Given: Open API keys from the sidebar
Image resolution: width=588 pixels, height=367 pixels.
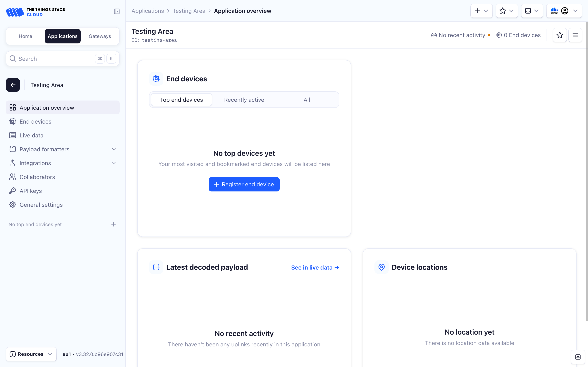Looking at the screenshot, I should 31,191.
